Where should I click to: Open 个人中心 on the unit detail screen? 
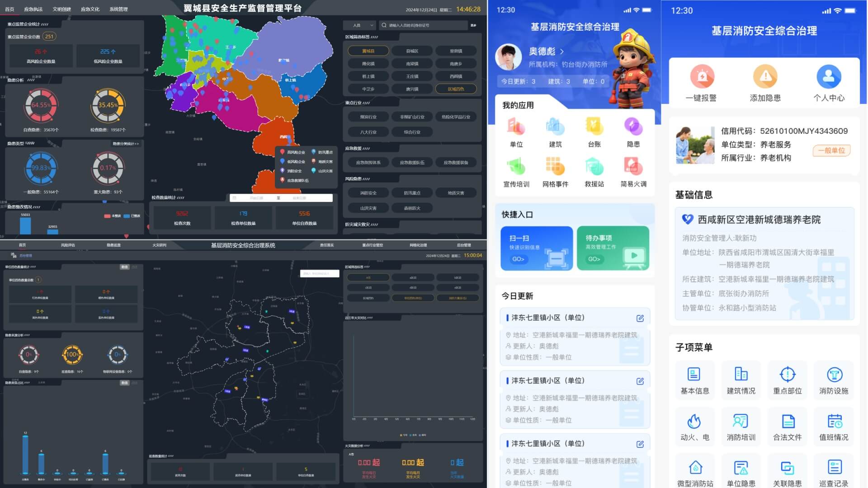click(x=829, y=77)
